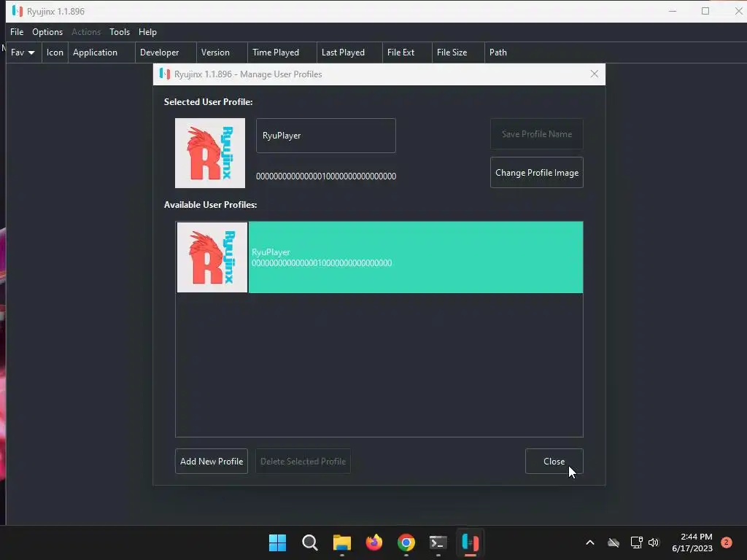The height and width of the screenshot is (560, 747).
Task: Launch Google Chrome from the taskbar
Action: pos(406,542)
